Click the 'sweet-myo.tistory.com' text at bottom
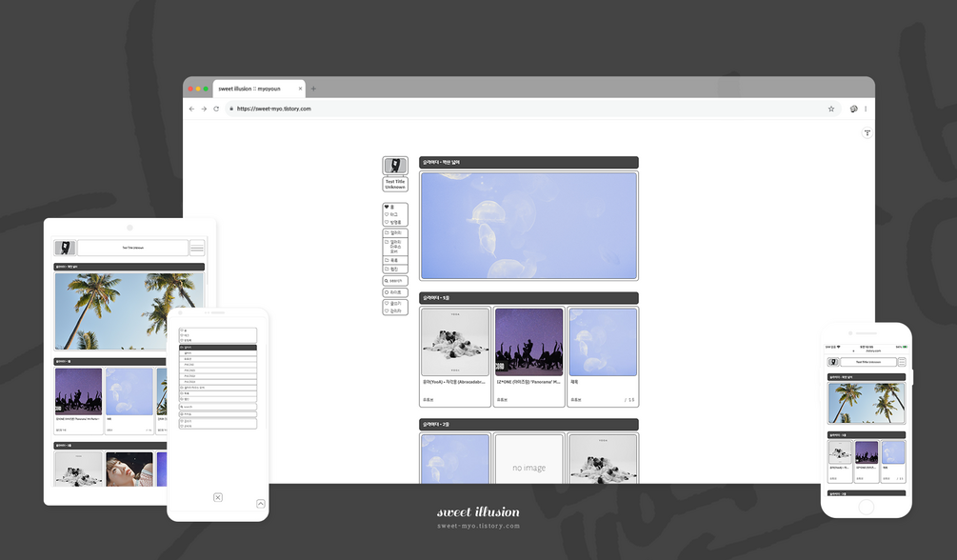This screenshot has height=560, width=957. (478, 526)
